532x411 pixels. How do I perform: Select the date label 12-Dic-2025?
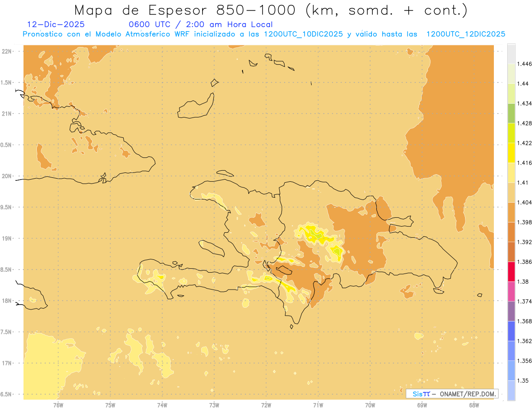coord(55,25)
